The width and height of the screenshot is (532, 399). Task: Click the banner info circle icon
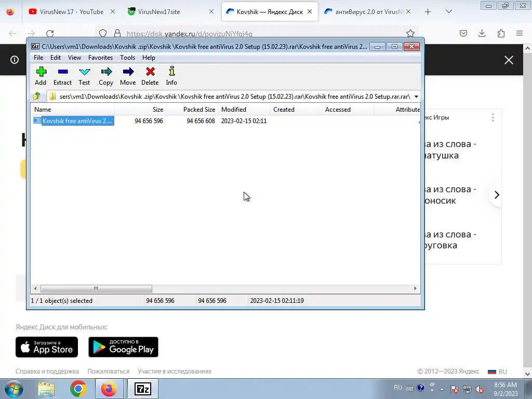point(15,60)
